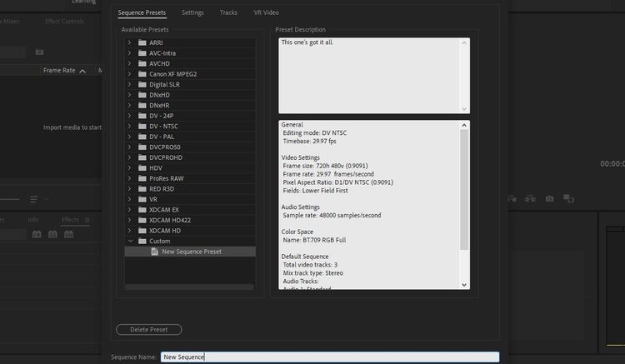Screen dimensions: 625x364
Task: Sort by the Frame Rate column header
Action: pyautogui.click(x=59, y=70)
